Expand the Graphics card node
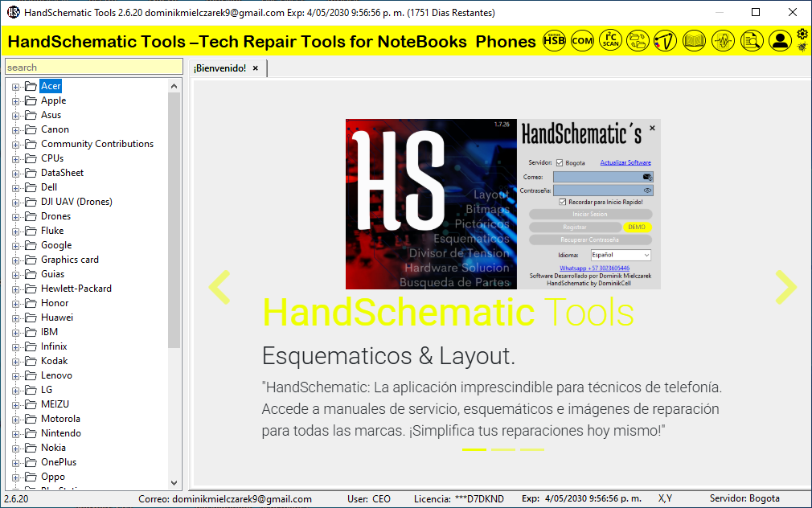The image size is (812, 508). tap(15, 260)
